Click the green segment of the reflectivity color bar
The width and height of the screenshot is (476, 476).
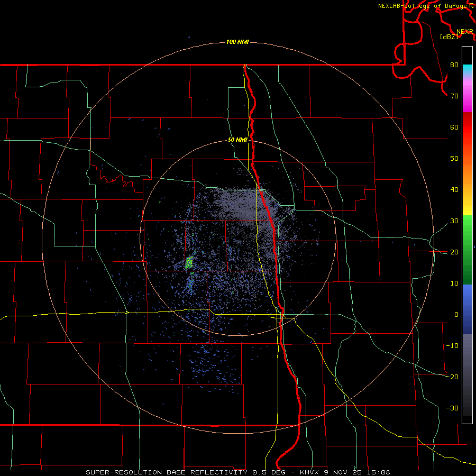(x=467, y=251)
